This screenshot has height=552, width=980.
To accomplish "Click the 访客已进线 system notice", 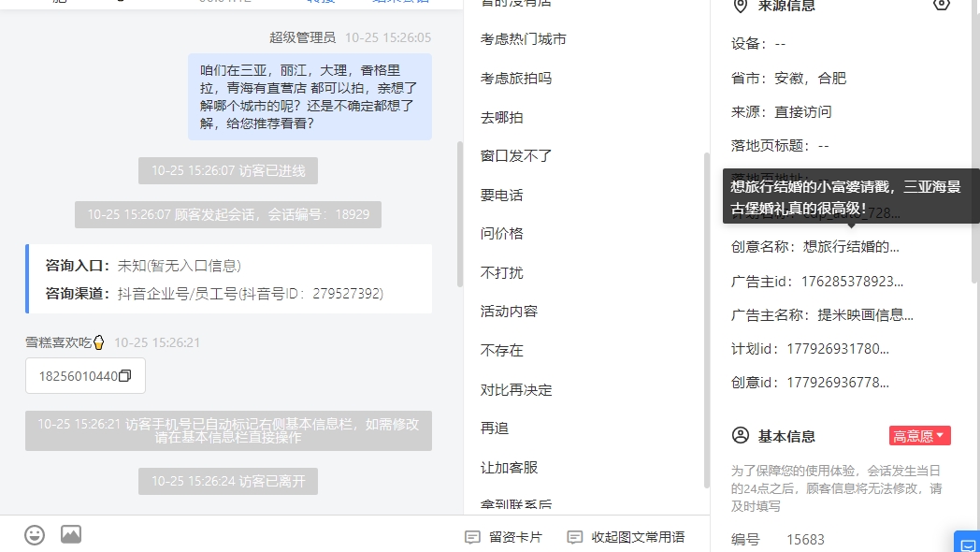I will (x=228, y=170).
